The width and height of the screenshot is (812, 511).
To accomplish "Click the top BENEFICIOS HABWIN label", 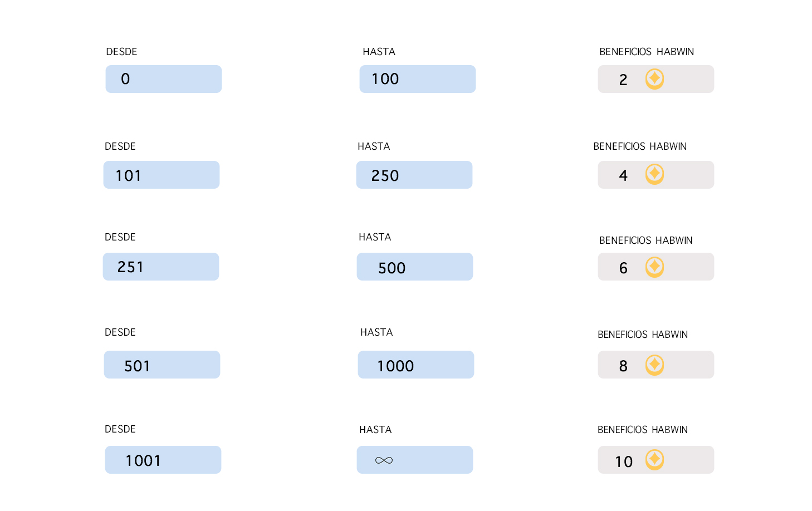I will pyautogui.click(x=647, y=52).
